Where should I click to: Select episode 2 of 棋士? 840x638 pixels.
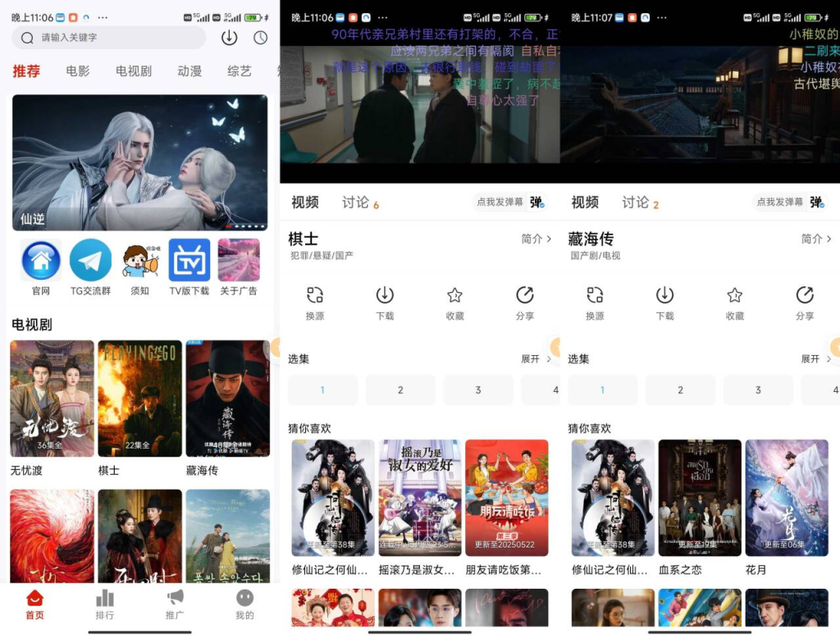tap(400, 390)
